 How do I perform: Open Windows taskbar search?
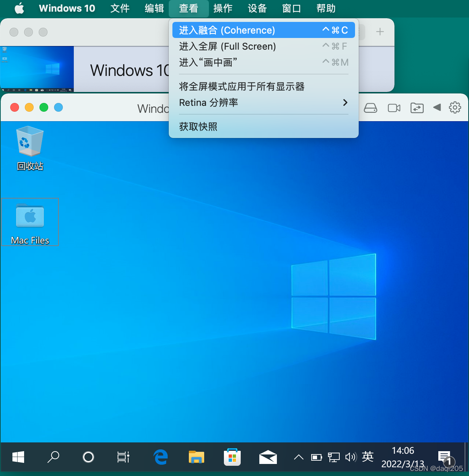tap(53, 457)
